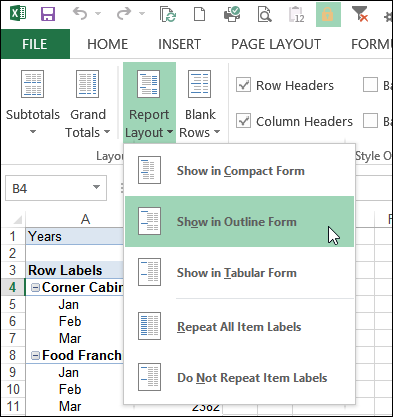
Task: Click the new blank document icon
Action: (199, 14)
